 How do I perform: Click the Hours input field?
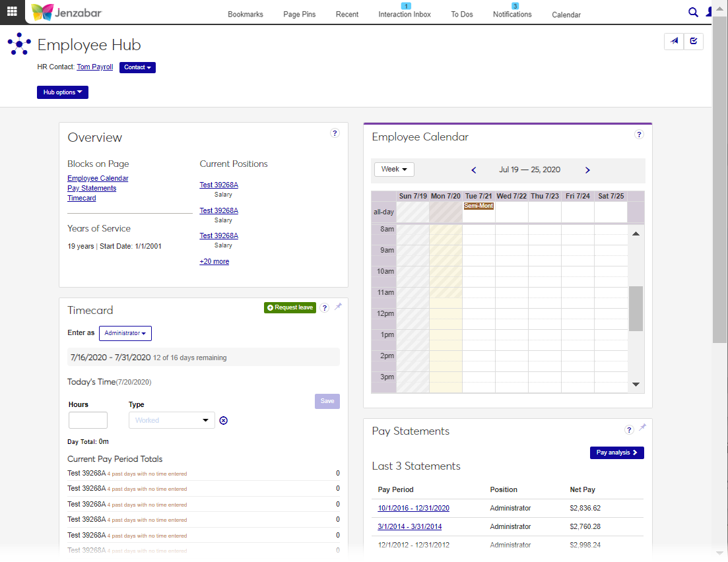[88, 420]
